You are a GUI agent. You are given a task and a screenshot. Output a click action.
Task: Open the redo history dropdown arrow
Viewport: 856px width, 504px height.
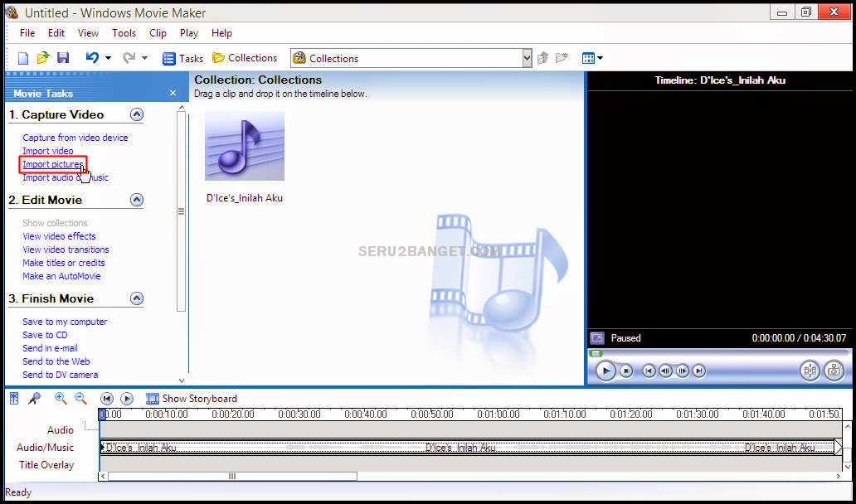(144, 58)
